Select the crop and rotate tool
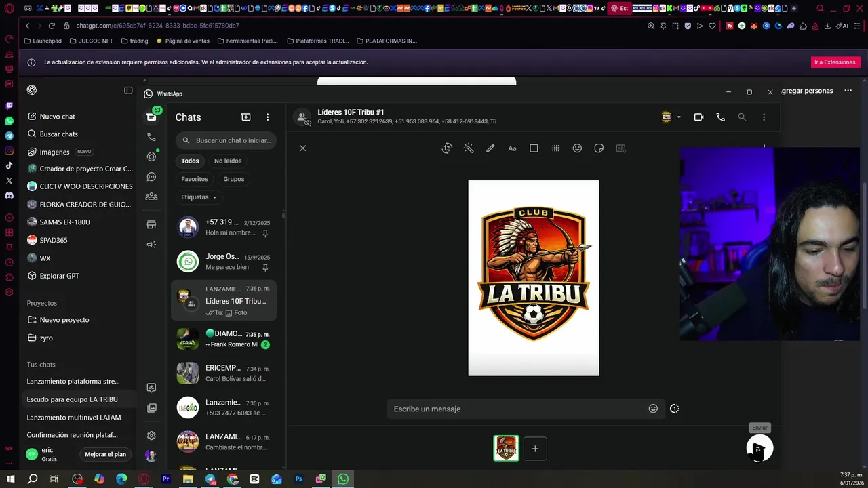 click(x=447, y=148)
